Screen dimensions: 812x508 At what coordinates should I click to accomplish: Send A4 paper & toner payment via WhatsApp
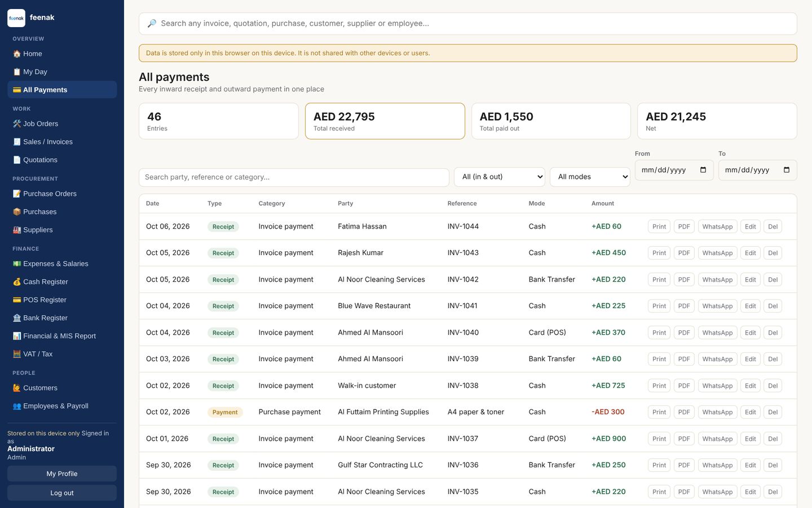coord(717,412)
